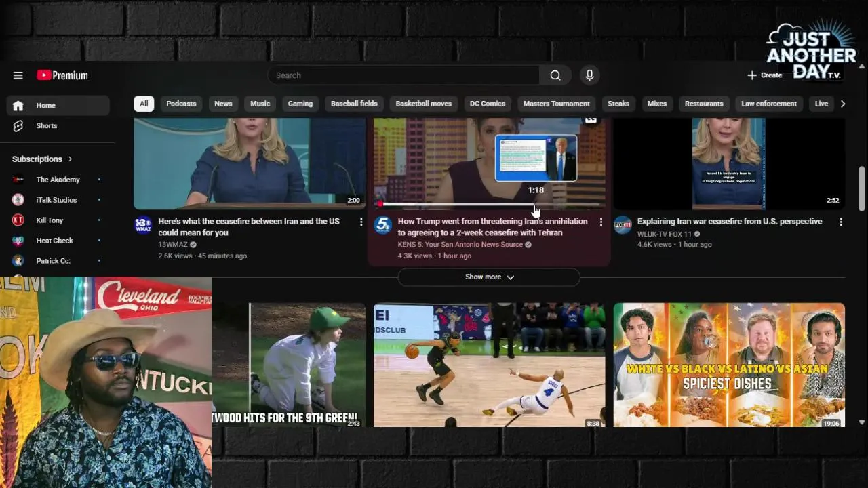Click 13WMAZ channel name link
The height and width of the screenshot is (488, 868).
(x=173, y=245)
